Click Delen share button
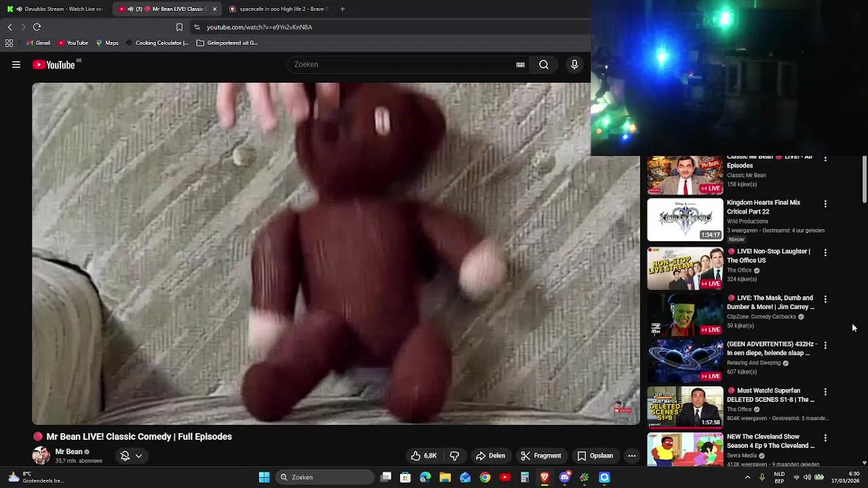868x488 pixels. tap(490, 455)
